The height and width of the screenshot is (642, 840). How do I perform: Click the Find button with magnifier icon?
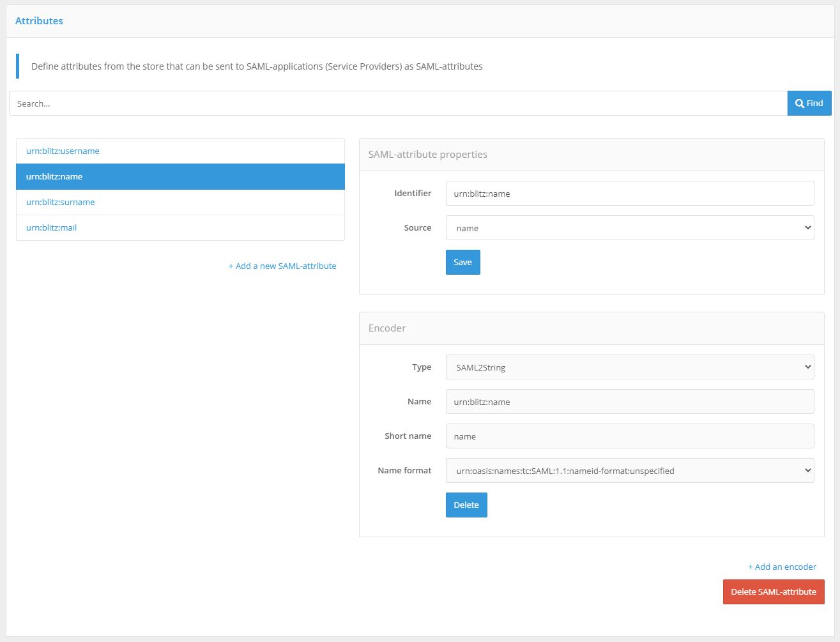809,103
